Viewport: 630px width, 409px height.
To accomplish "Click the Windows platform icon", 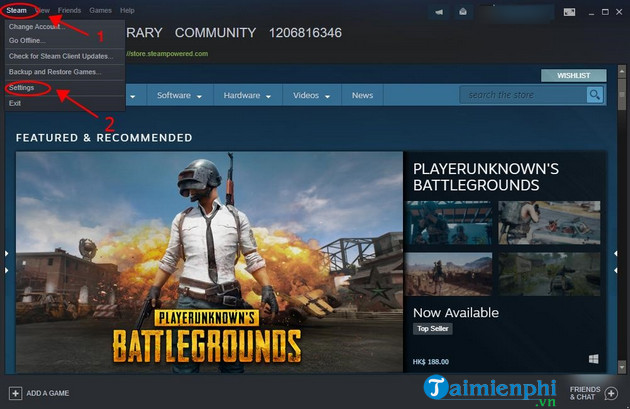I will [593, 359].
